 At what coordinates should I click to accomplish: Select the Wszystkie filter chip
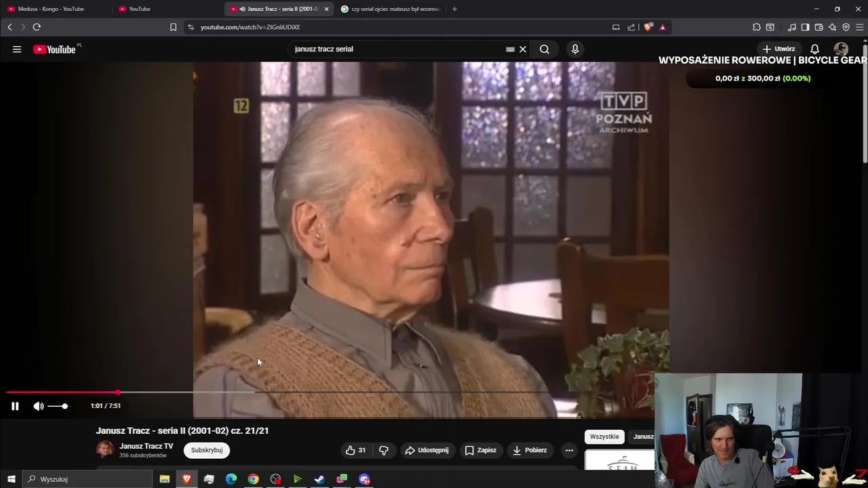tap(604, 436)
